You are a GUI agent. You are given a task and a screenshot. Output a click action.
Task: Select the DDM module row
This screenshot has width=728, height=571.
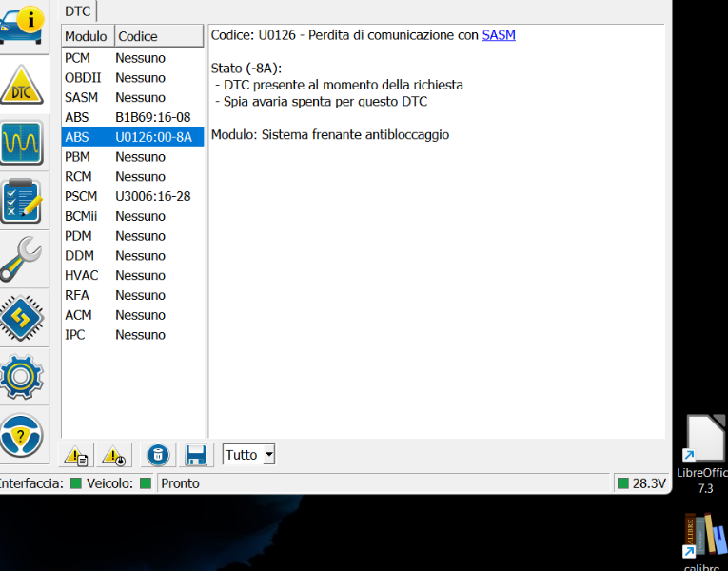tap(133, 256)
